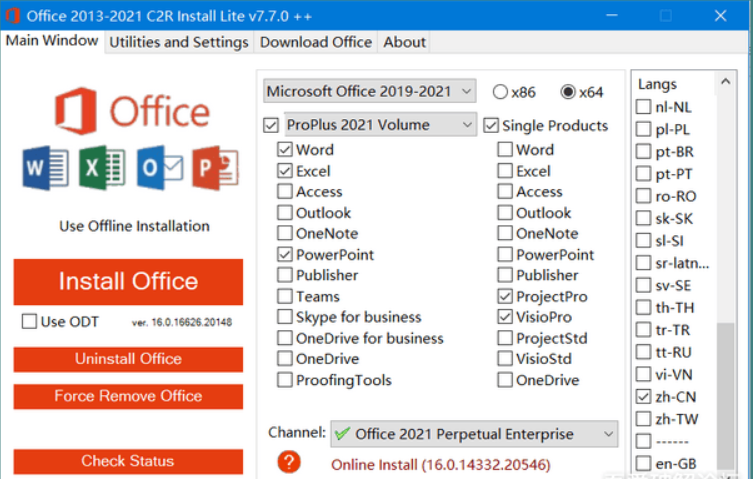Enable the ProofingTools checkbox
This screenshot has width=753, height=479.
[285, 380]
